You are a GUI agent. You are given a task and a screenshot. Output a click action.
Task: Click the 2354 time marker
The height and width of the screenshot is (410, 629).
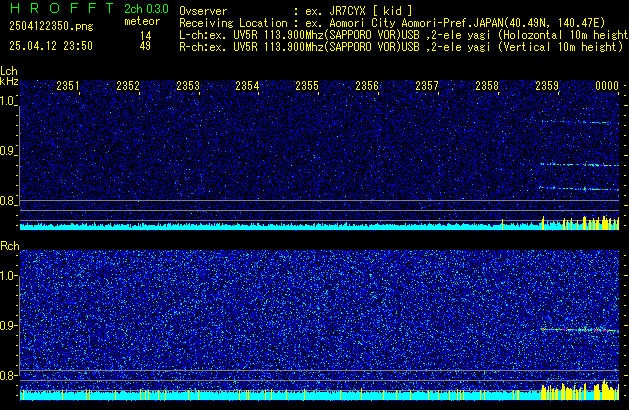tap(247, 86)
